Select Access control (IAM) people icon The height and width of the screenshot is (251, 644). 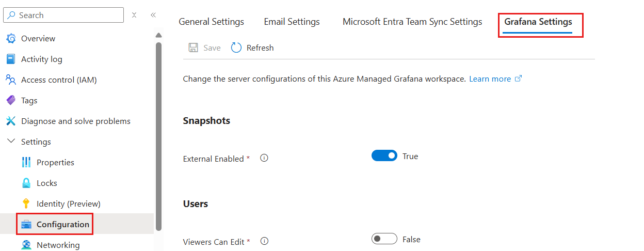11,80
